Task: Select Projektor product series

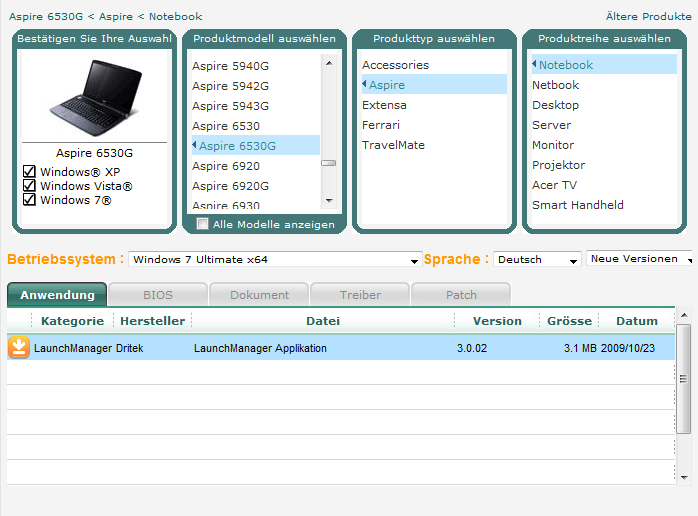Action: tap(558, 165)
